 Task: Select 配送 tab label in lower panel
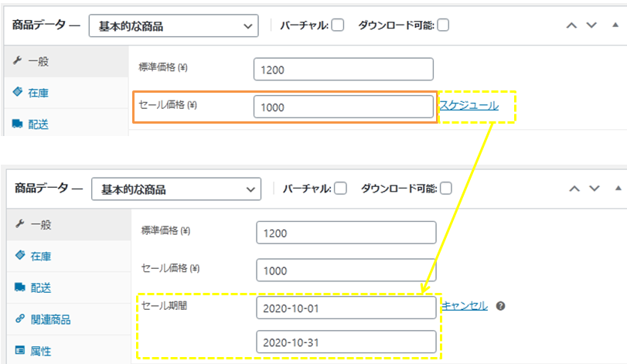41,287
